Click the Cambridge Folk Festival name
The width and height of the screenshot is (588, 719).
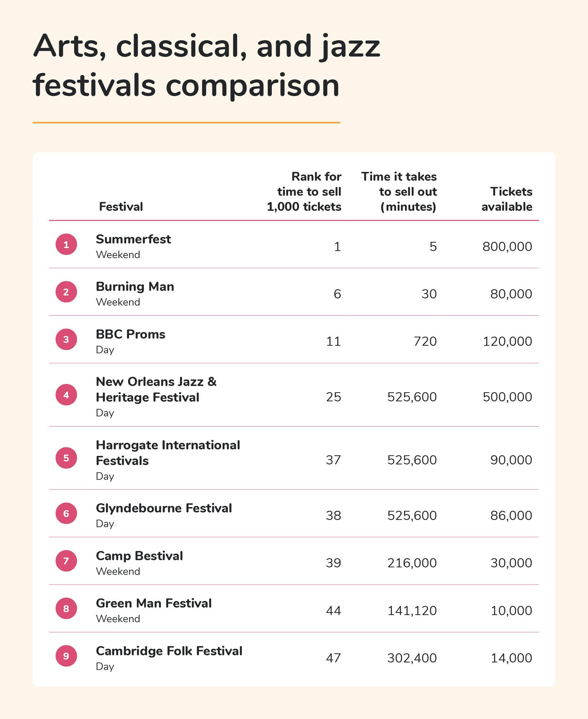(x=169, y=651)
